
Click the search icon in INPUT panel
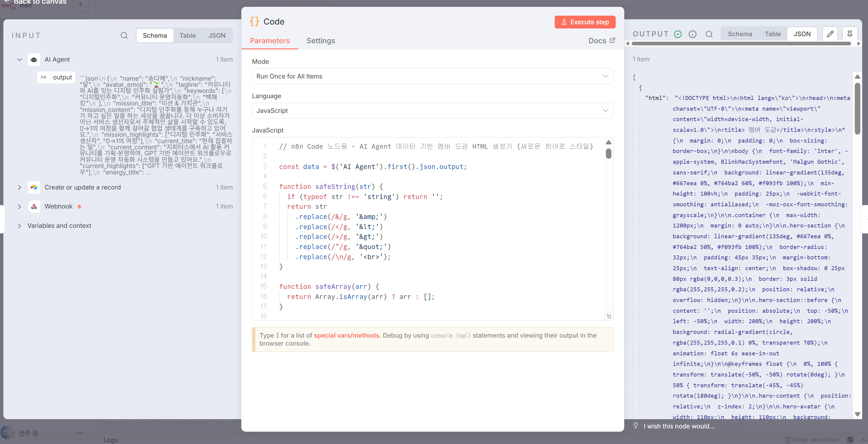tap(124, 35)
